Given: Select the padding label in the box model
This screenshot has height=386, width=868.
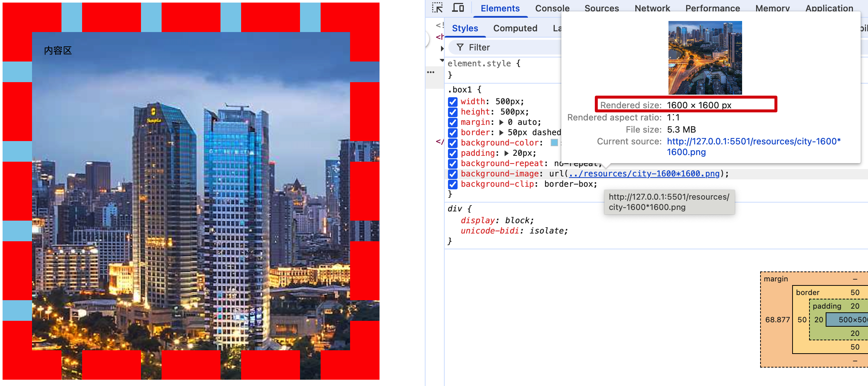Looking at the screenshot, I should (827, 306).
